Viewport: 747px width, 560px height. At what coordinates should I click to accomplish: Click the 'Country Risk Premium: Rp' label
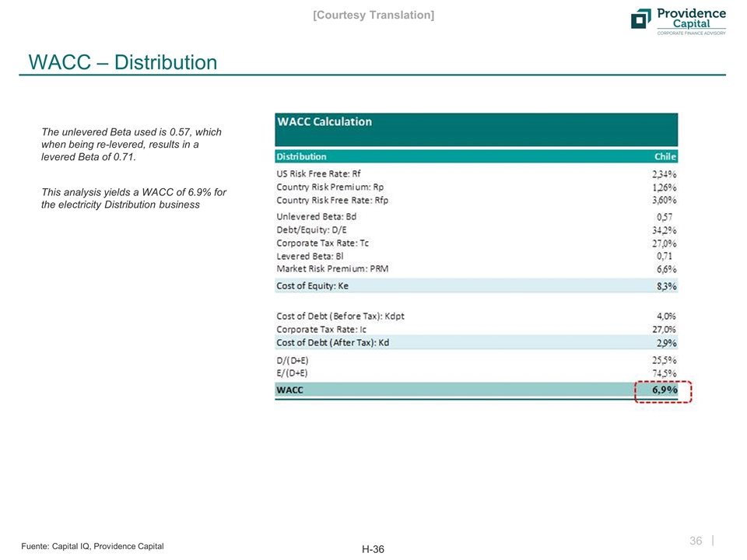[330, 187]
